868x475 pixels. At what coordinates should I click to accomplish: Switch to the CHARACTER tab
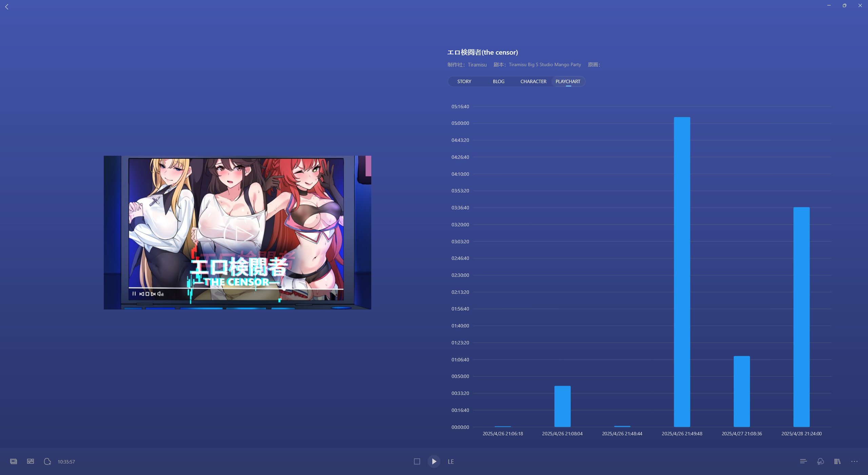533,81
